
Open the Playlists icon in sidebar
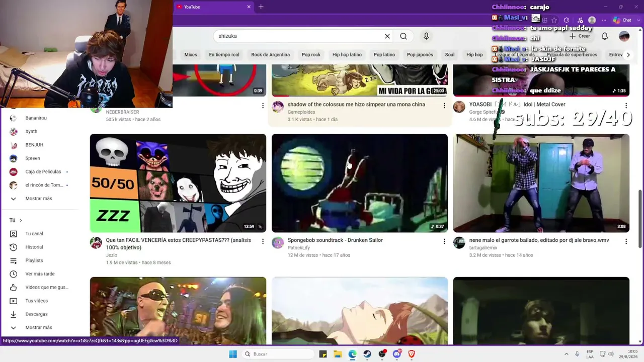14,260
